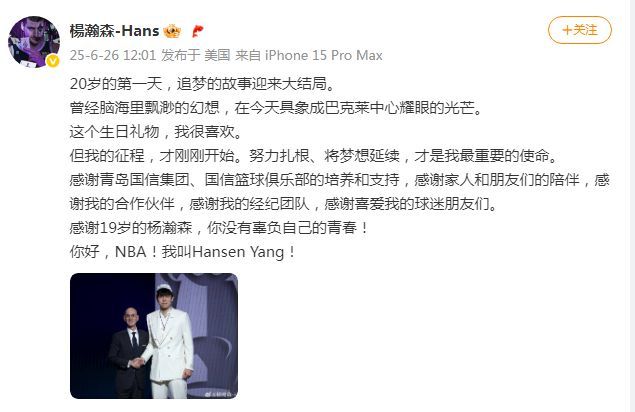Click the gold crown membership icon
The height and width of the screenshot is (412, 635).
172,31
